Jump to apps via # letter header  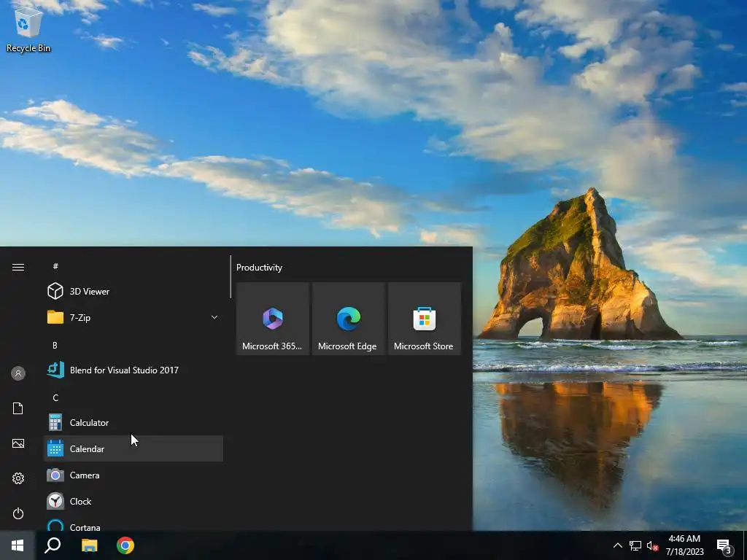click(x=55, y=266)
